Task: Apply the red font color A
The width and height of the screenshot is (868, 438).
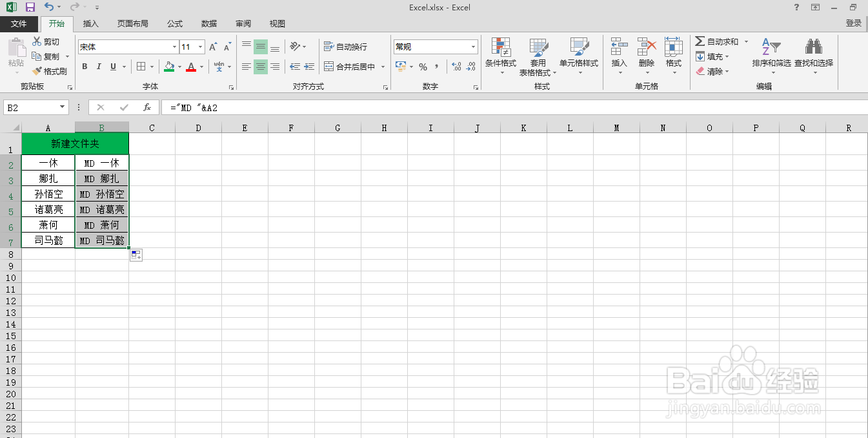Action: pos(191,67)
